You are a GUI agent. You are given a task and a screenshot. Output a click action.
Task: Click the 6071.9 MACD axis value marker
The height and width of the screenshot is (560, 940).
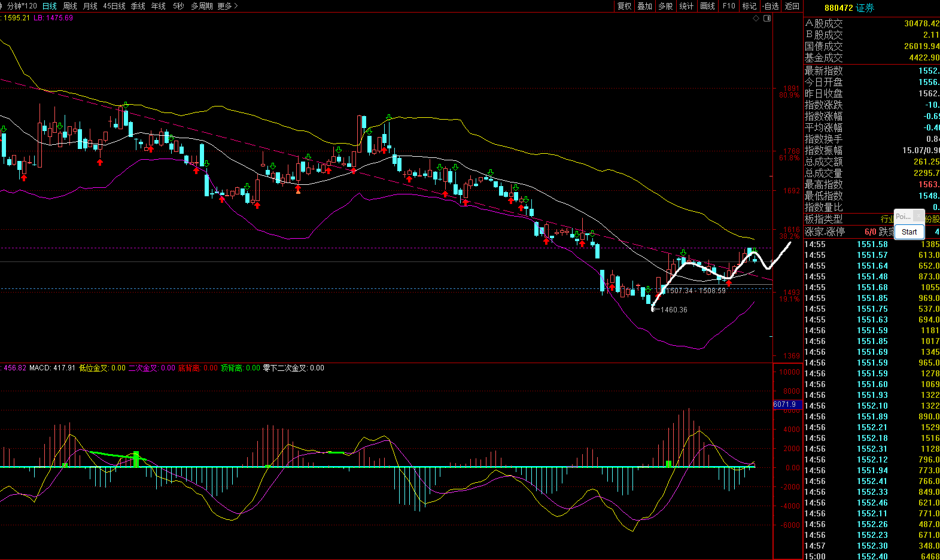pos(785,404)
